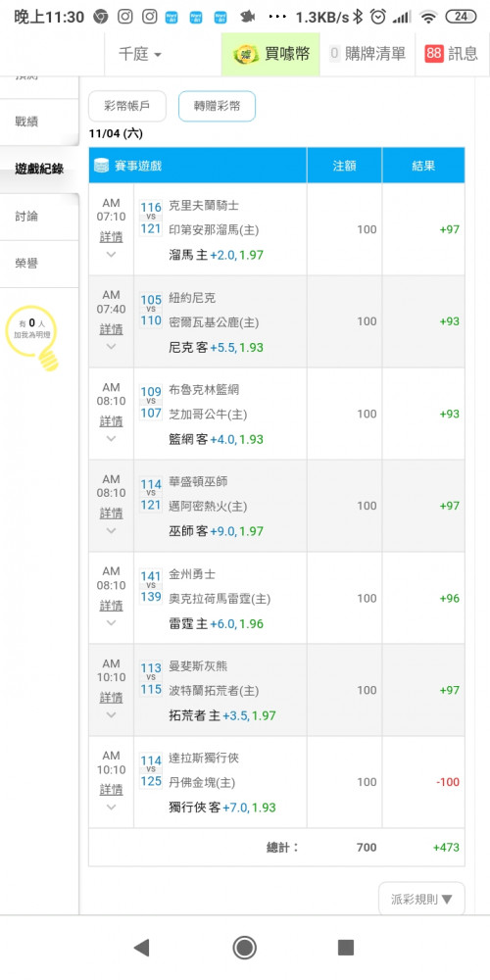Screen dimensions: 490x980
Task: Expand chevron under 籃網 vs 公牛 game
Action: tap(112, 439)
